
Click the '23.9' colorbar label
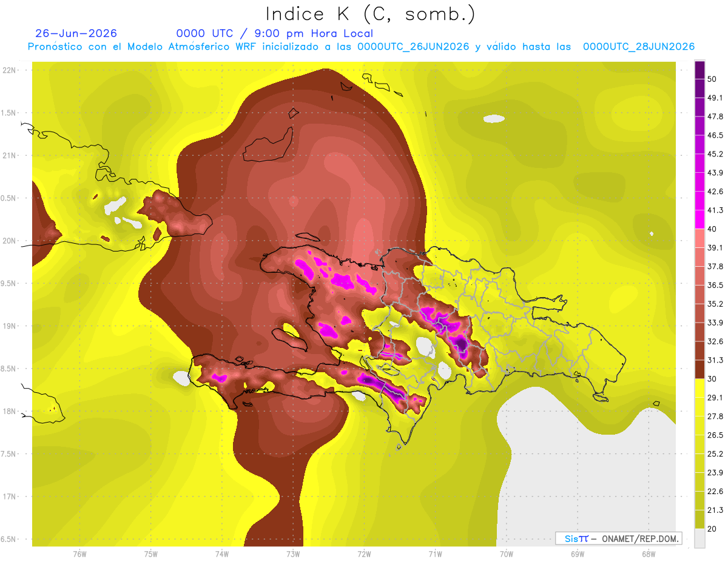(716, 473)
